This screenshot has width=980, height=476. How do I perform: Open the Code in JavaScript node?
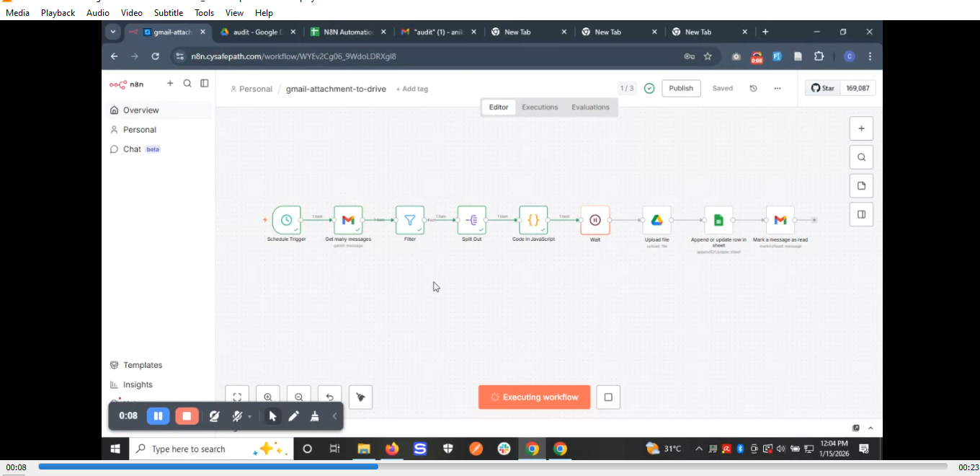click(533, 220)
